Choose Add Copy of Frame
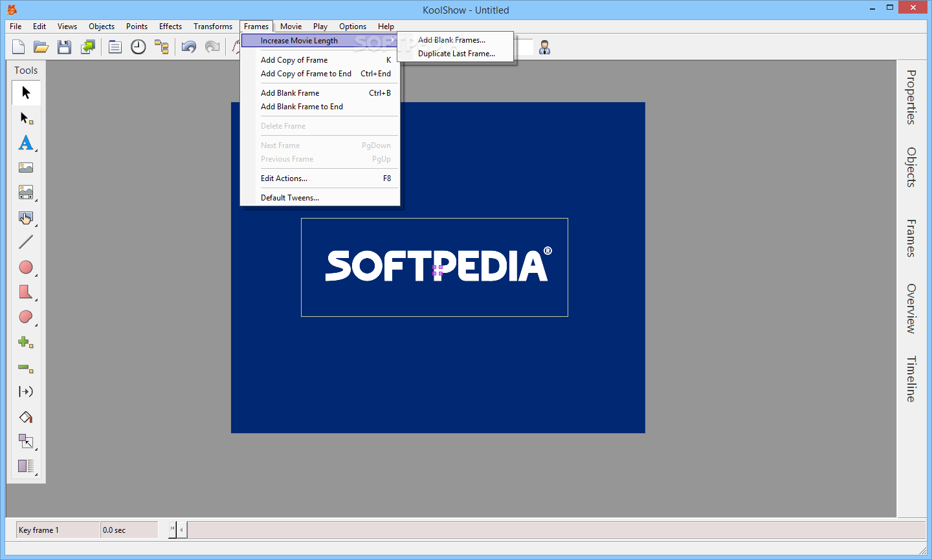This screenshot has width=932, height=560. [320, 60]
